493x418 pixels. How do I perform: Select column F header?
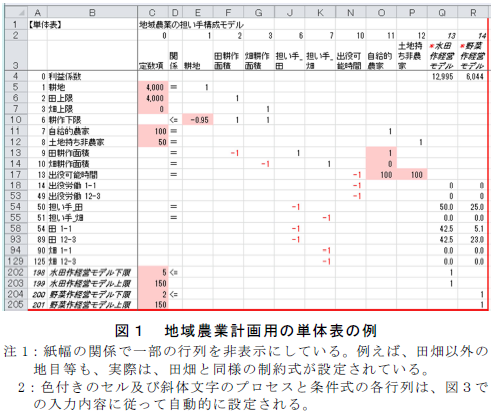tap(228, 13)
